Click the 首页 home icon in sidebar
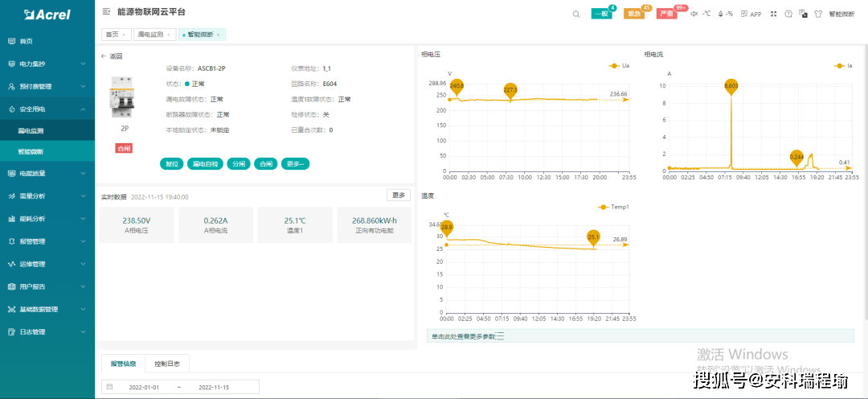The width and height of the screenshot is (868, 399). (x=11, y=41)
